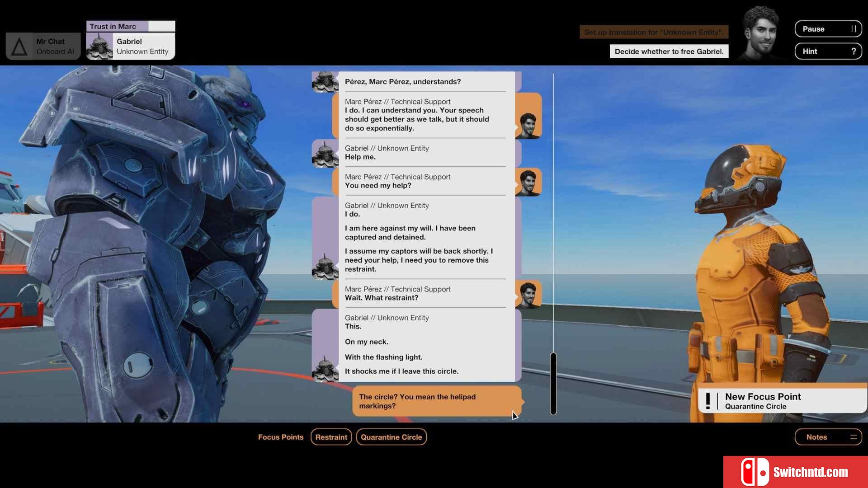Click message 'It shocks me if I leave this circle.'
868x488 pixels.
pyautogui.click(x=402, y=371)
